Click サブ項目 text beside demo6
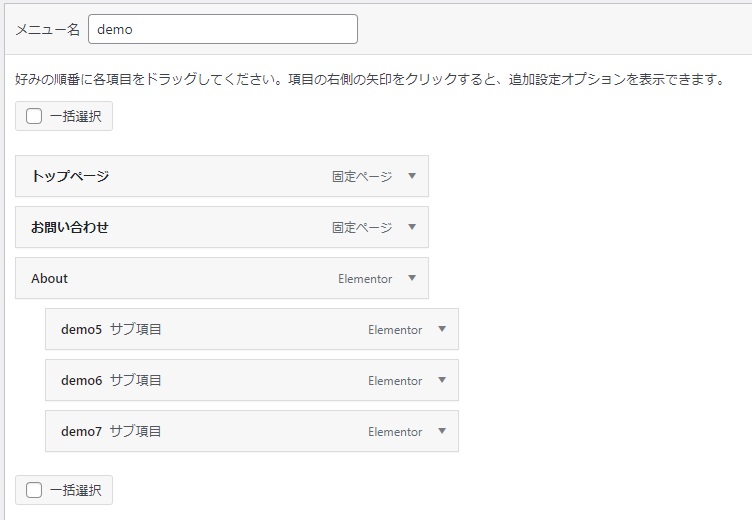Screen dimensions: 752x520 [x=136, y=380]
